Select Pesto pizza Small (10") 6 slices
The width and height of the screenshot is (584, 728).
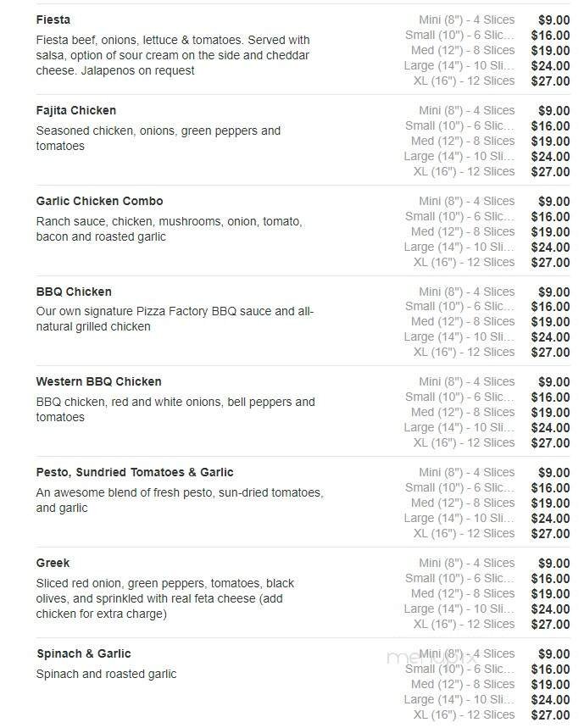[x=459, y=487]
